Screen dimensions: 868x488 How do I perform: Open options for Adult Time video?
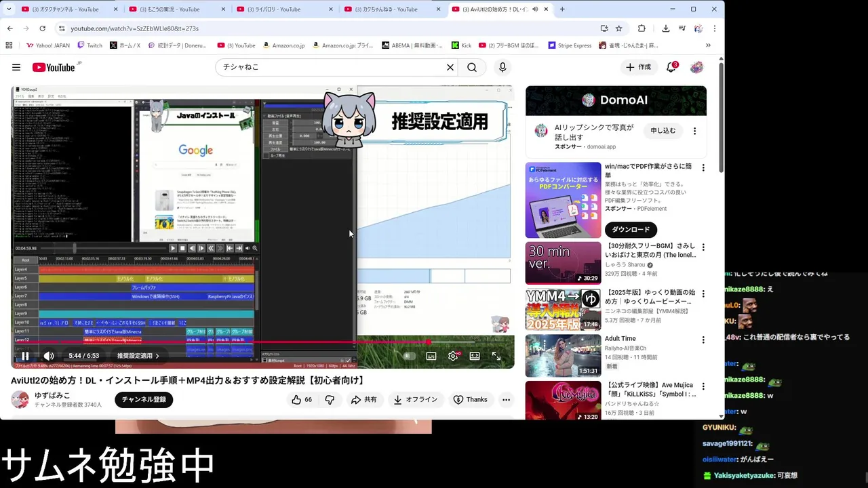(x=703, y=340)
